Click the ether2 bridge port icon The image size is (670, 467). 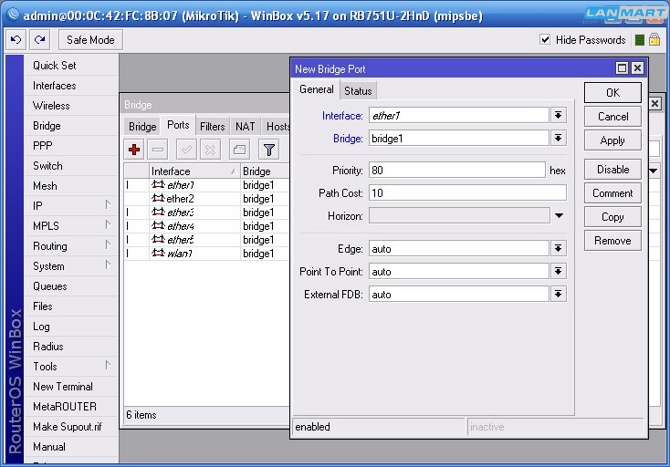158,198
